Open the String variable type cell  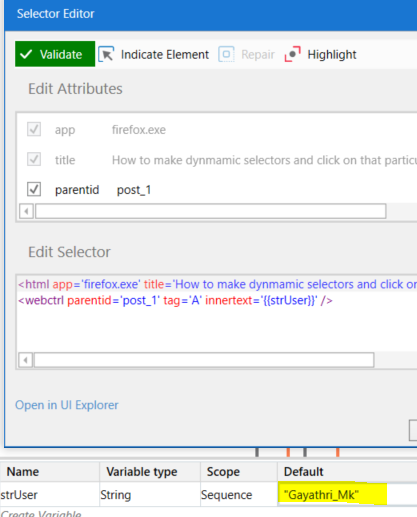150,495
